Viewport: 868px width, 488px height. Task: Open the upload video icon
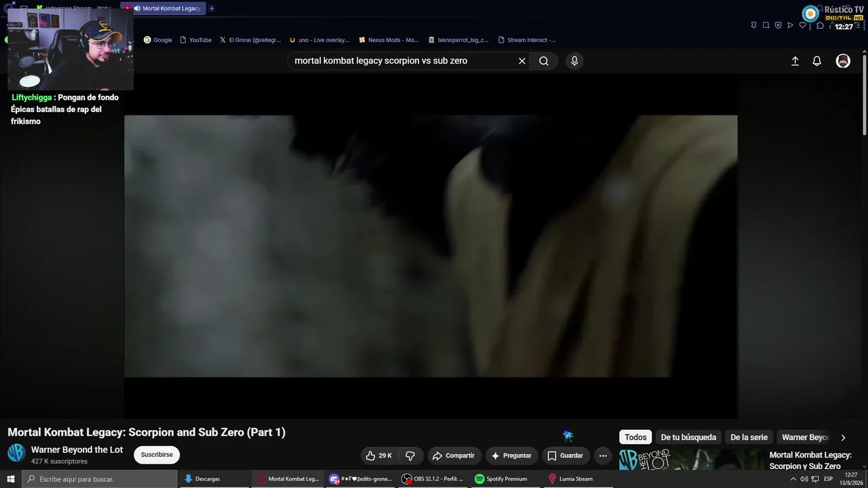(x=795, y=61)
